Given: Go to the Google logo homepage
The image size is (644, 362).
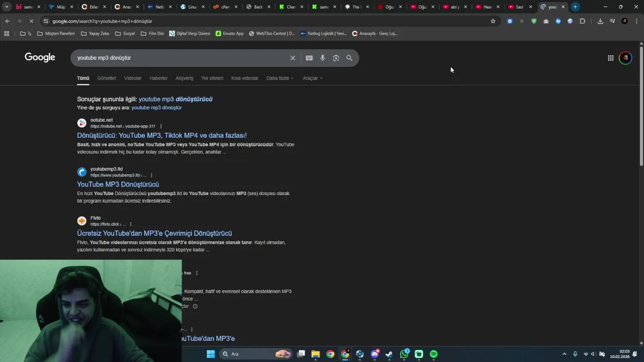Looking at the screenshot, I should point(40,57).
